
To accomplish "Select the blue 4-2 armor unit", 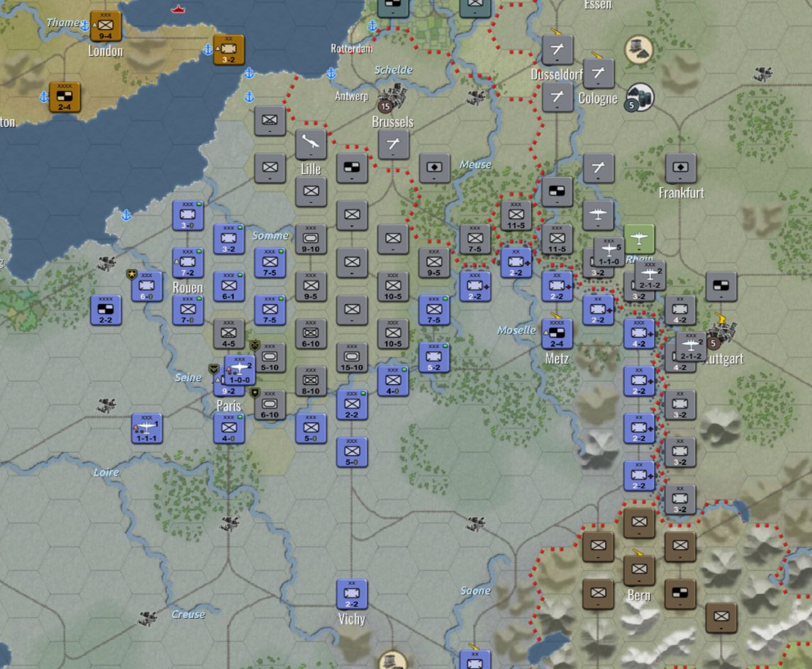I will coord(639,334).
